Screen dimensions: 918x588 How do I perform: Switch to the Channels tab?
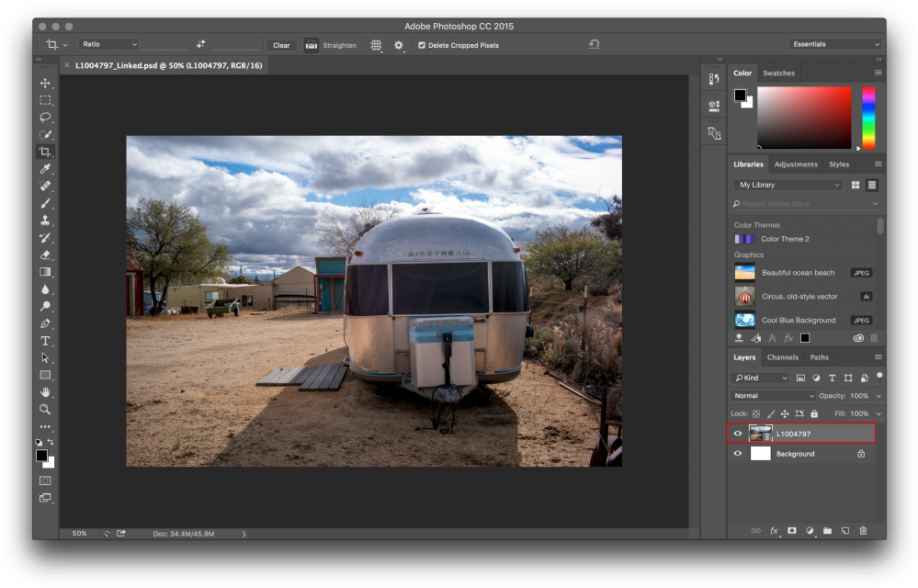pos(782,357)
